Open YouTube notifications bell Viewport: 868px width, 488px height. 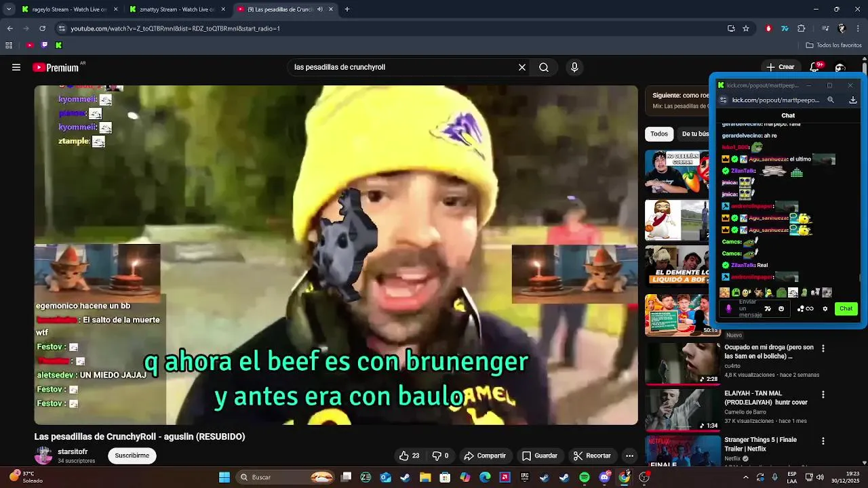click(814, 67)
